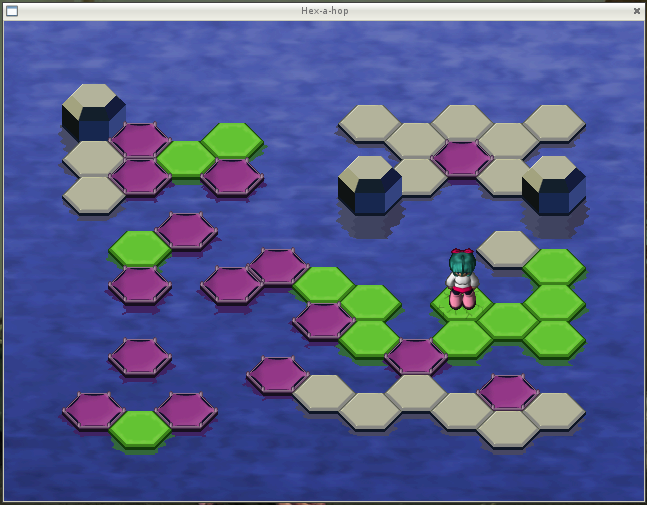Select the green tile between two bottom purple tiles
Screen dimensions: 647x505
140,429
